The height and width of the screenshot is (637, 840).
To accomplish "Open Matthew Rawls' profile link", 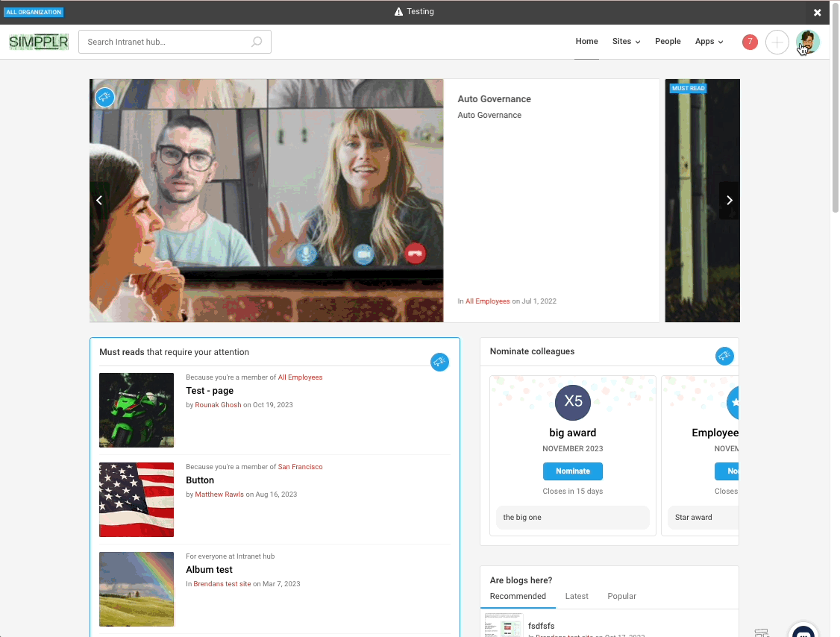I will pos(219,494).
